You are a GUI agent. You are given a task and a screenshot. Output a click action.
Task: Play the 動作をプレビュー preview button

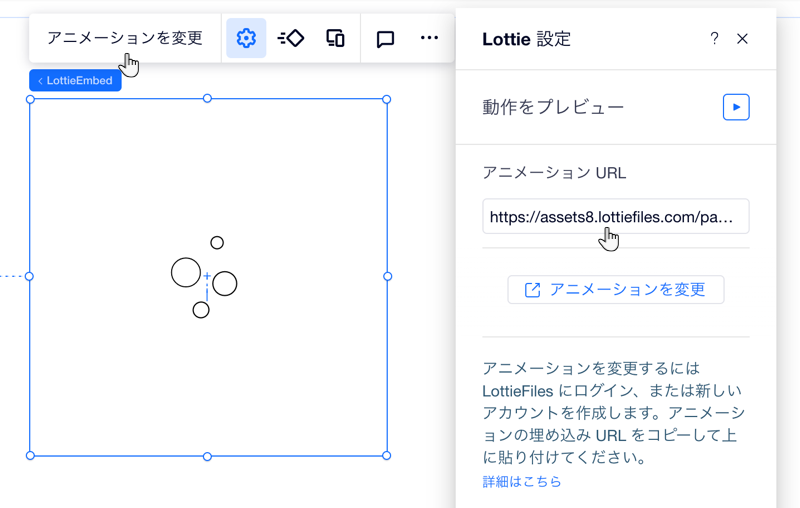[x=736, y=107]
